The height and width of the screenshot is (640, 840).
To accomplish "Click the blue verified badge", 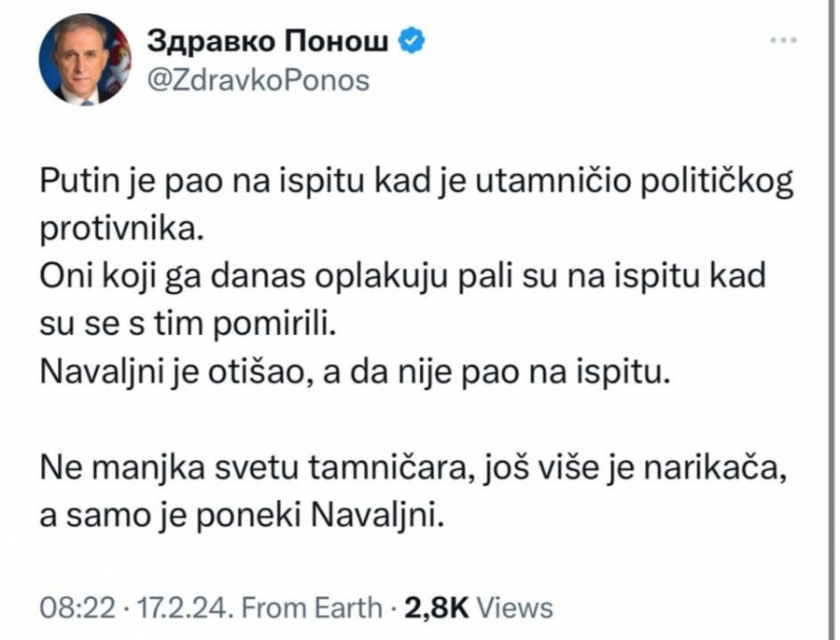I will coord(413,41).
